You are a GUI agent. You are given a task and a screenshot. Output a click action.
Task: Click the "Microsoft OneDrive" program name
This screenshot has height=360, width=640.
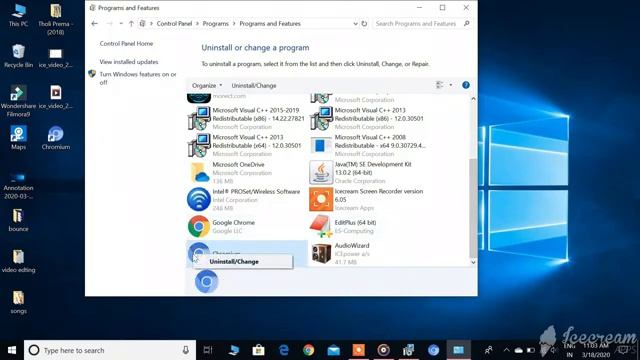click(x=238, y=164)
